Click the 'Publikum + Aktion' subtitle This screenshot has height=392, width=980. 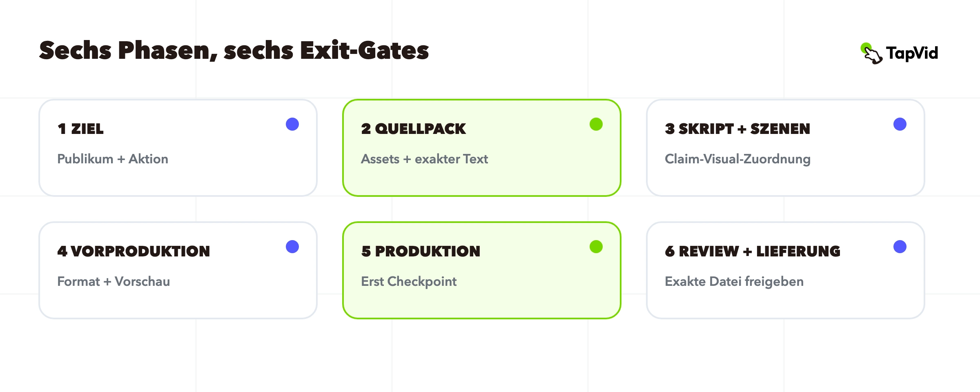tap(113, 159)
